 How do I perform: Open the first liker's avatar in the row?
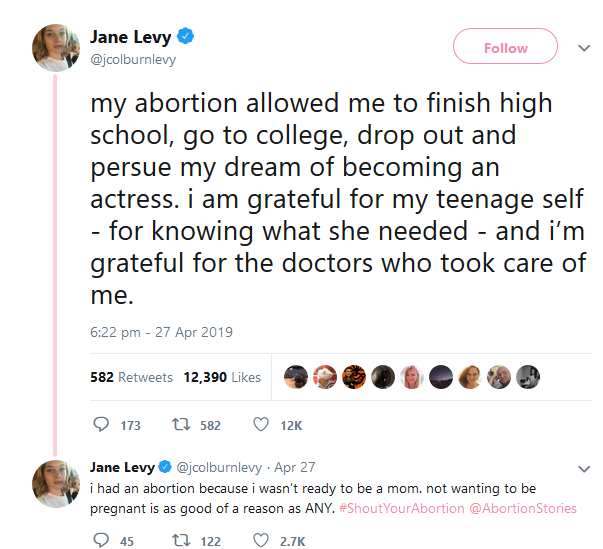295,377
